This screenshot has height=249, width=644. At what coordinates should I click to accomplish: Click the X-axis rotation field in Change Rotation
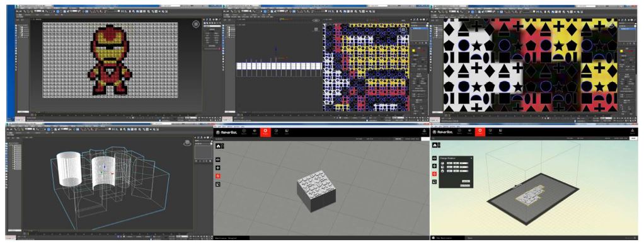450,163
